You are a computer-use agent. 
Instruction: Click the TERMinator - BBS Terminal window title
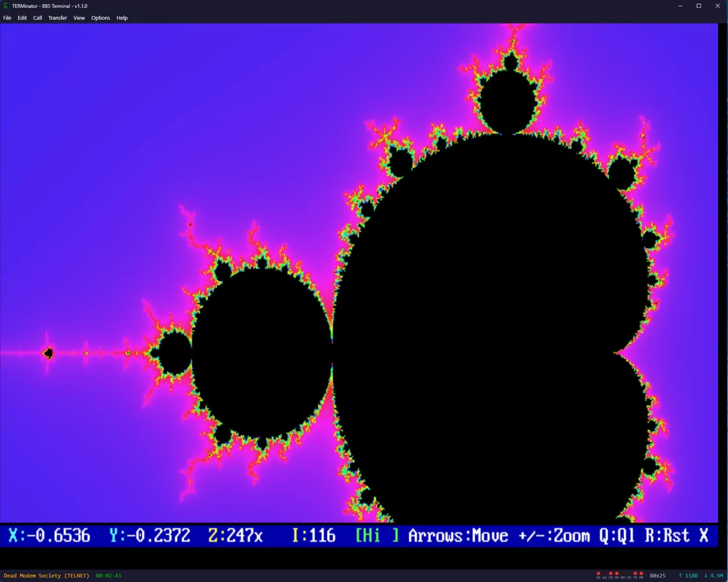(50, 6)
